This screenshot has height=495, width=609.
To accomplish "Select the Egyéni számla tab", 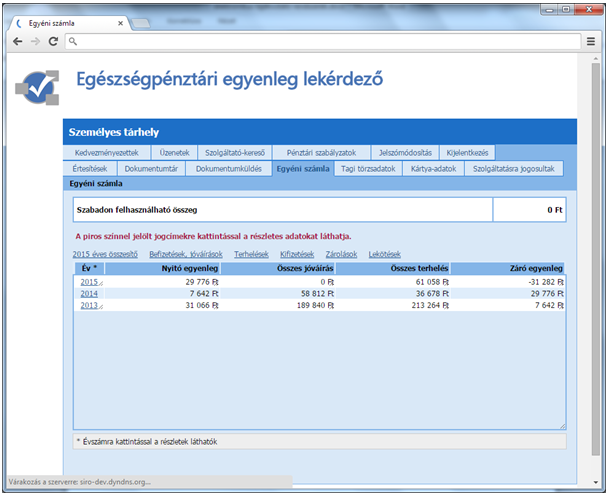I will [x=303, y=169].
